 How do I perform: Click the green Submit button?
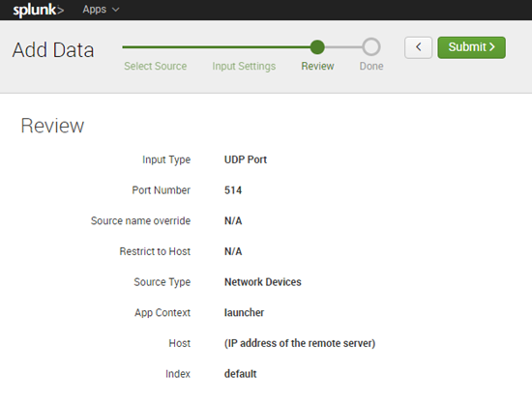471,47
